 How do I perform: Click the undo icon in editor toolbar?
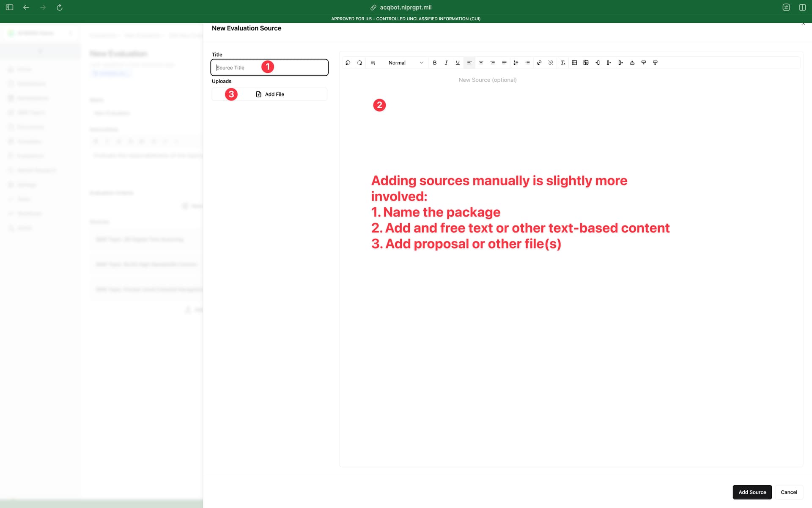tap(348, 63)
